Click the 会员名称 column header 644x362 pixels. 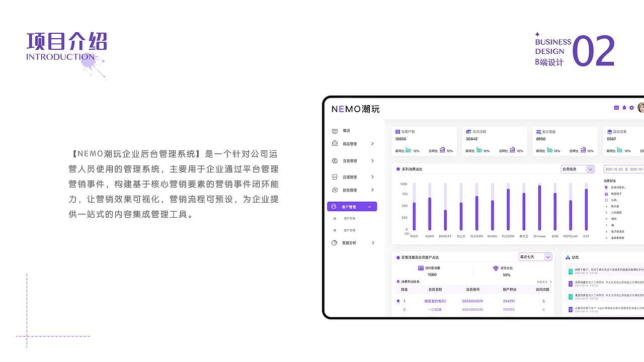(435, 290)
